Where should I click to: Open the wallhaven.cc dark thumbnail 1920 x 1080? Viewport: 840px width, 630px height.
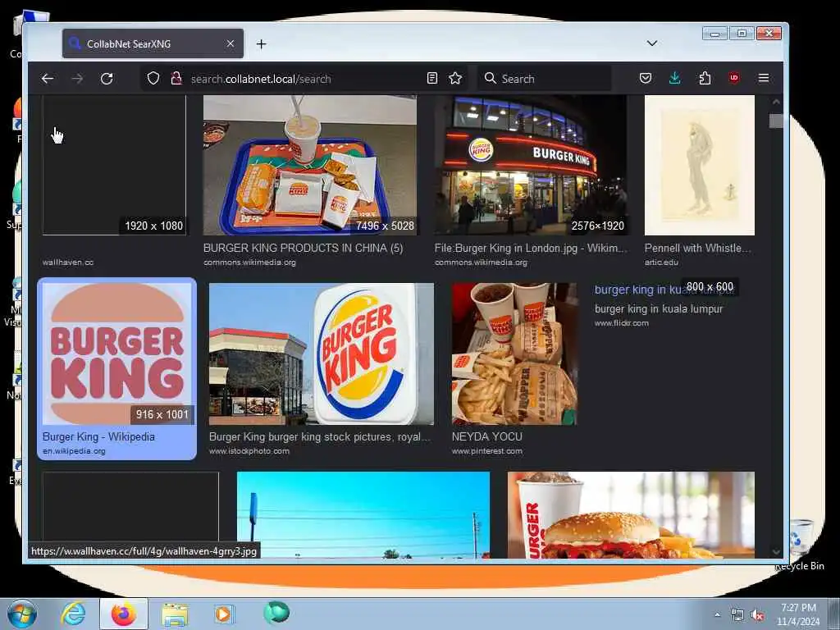click(x=114, y=165)
